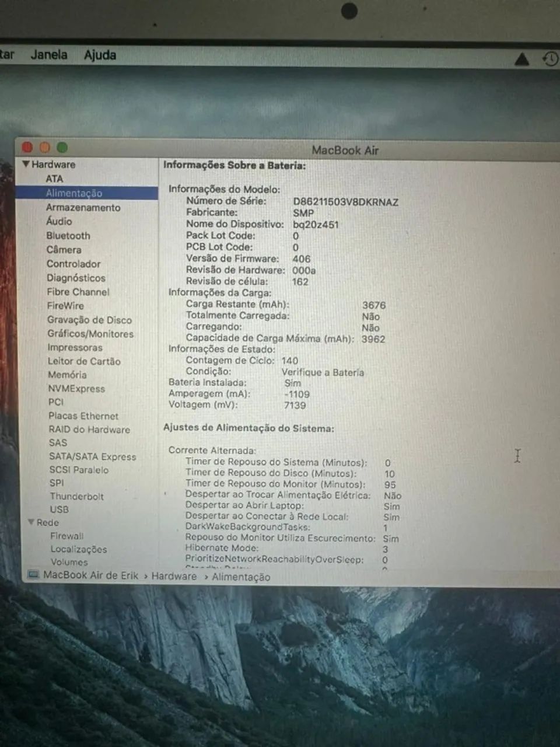Screen dimensions: 560x747
Task: Select Áudio in the sidebar
Action: point(59,221)
